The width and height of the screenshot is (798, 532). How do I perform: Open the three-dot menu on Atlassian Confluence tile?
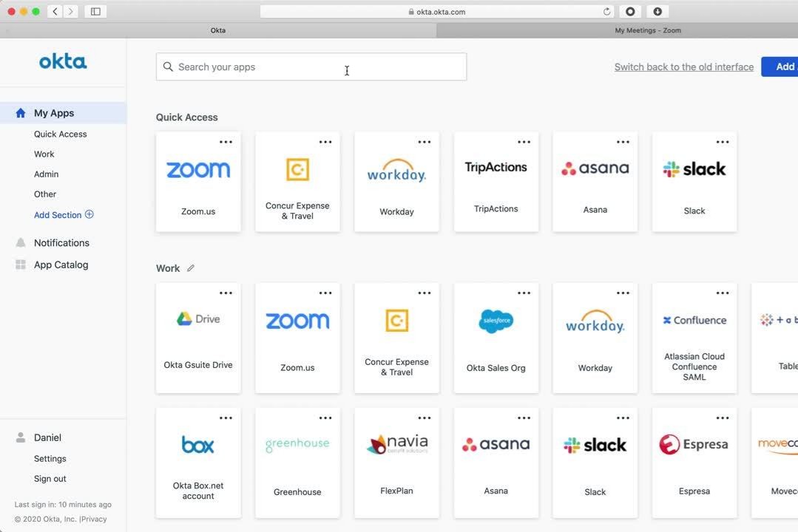(722, 293)
